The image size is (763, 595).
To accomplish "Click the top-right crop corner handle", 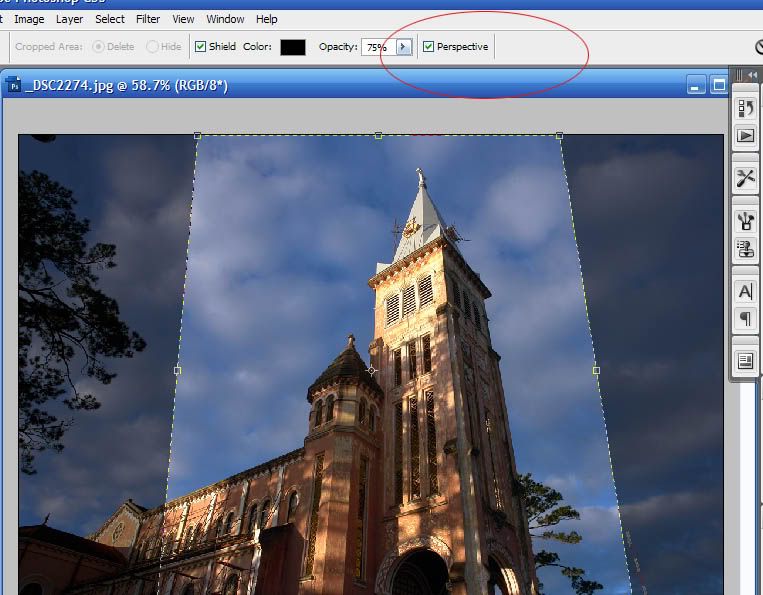I will [x=560, y=136].
